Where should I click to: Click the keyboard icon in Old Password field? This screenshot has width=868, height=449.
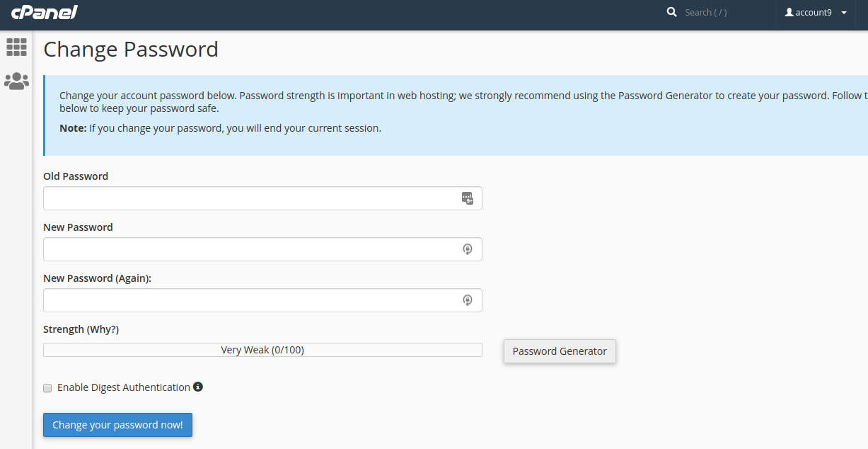(467, 198)
